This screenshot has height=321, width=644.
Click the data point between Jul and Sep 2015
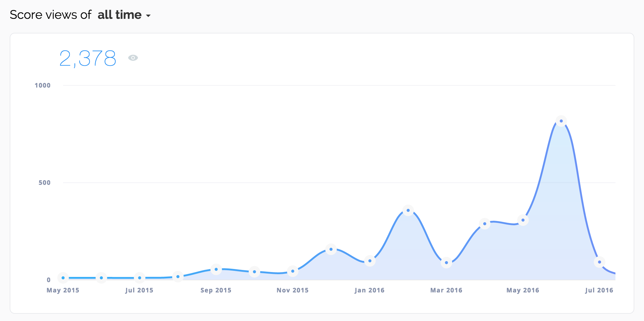[x=178, y=277]
